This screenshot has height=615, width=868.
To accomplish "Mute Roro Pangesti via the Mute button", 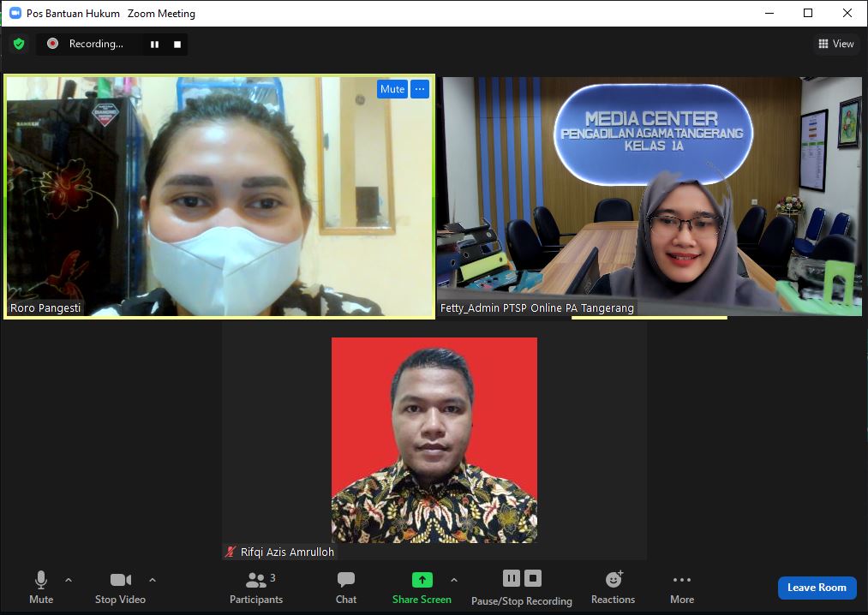I will (x=392, y=89).
